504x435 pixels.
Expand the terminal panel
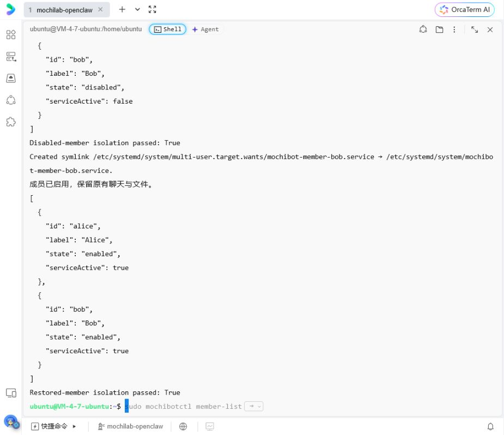(475, 29)
